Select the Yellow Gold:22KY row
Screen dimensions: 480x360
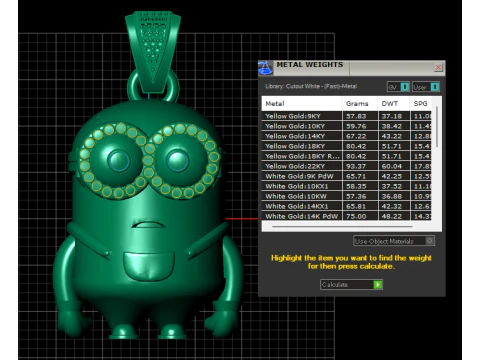[x=346, y=166]
